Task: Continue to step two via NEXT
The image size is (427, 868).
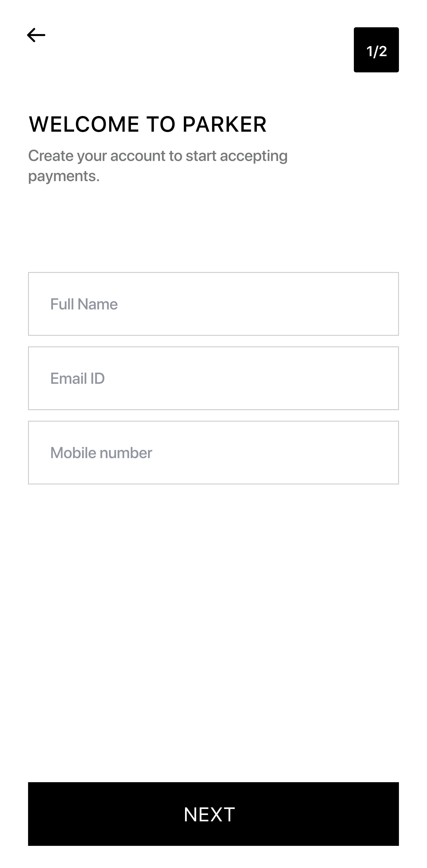Action: [213, 814]
